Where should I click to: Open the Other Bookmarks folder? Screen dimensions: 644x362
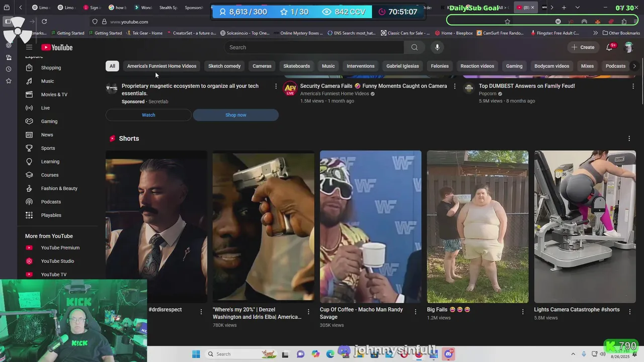(621, 33)
